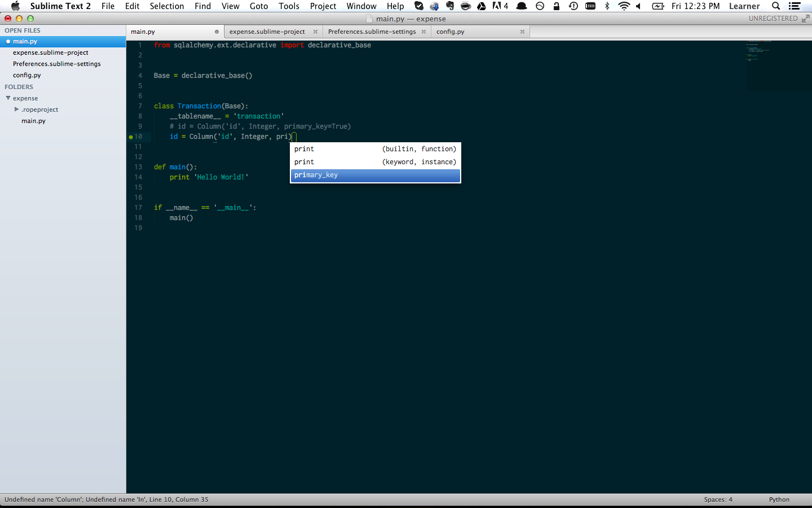This screenshot has width=812, height=508.
Task: Choose print (builtin, function) autocomplete entry
Action: coord(376,149)
